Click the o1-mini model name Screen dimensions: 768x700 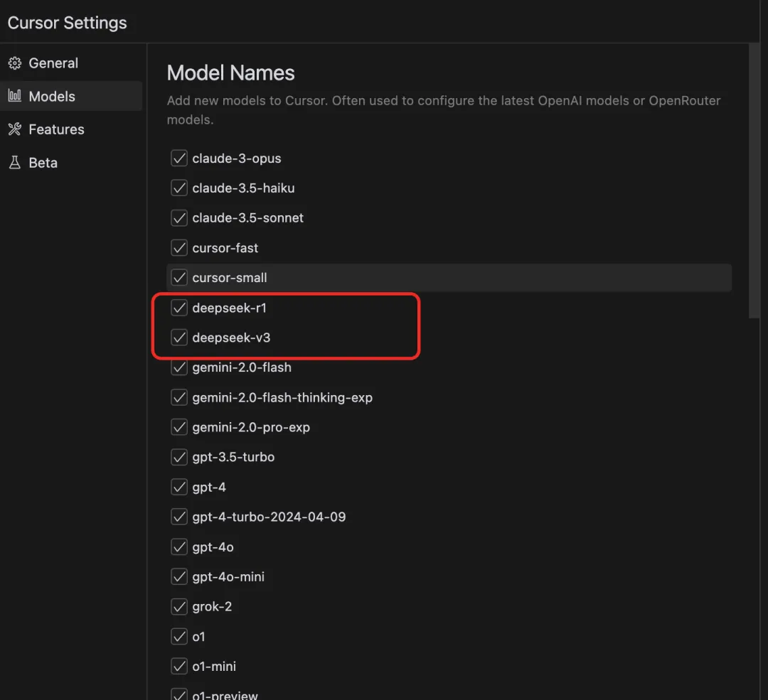(214, 666)
